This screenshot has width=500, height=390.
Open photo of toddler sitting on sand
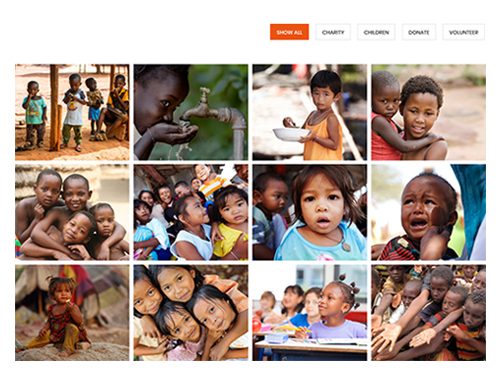tap(72, 313)
